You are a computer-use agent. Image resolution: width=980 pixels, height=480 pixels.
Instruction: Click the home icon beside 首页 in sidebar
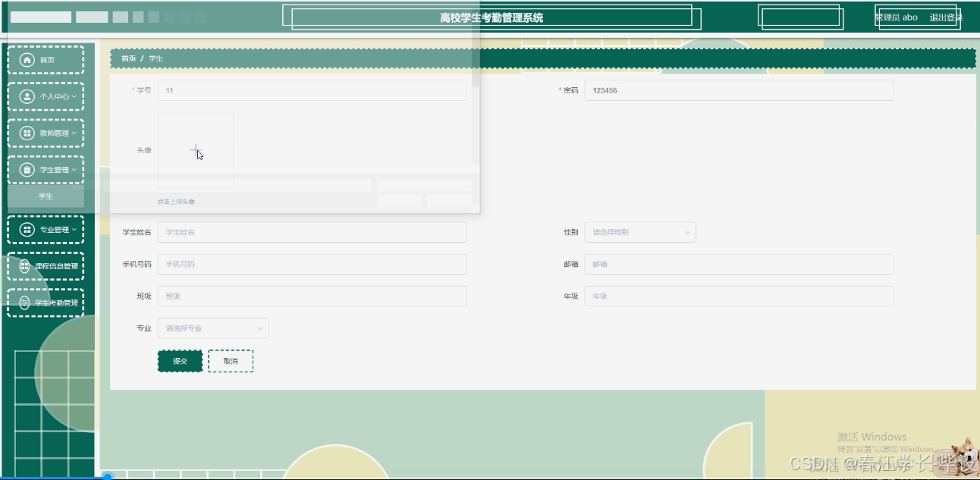27,60
